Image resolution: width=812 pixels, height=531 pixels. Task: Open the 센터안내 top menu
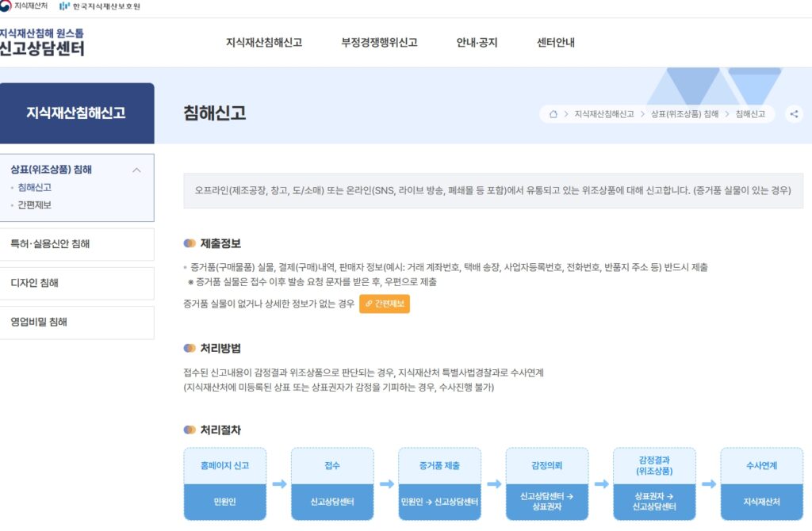[x=556, y=43]
